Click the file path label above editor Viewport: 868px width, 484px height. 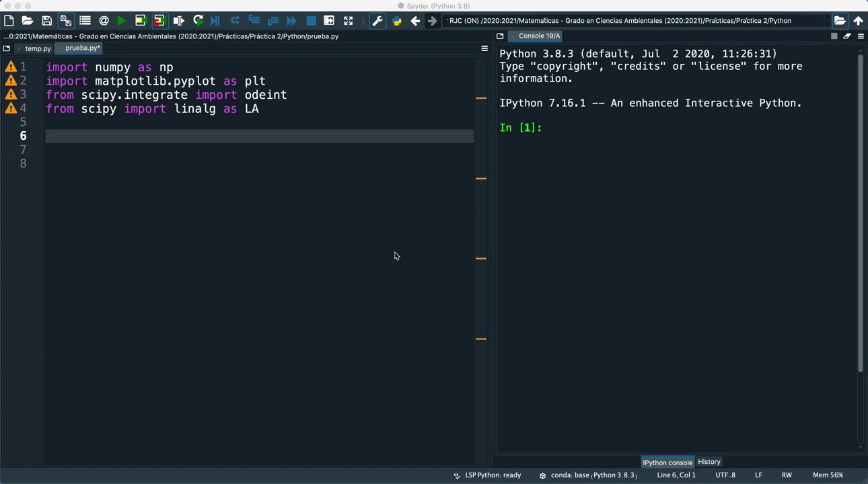(170, 36)
